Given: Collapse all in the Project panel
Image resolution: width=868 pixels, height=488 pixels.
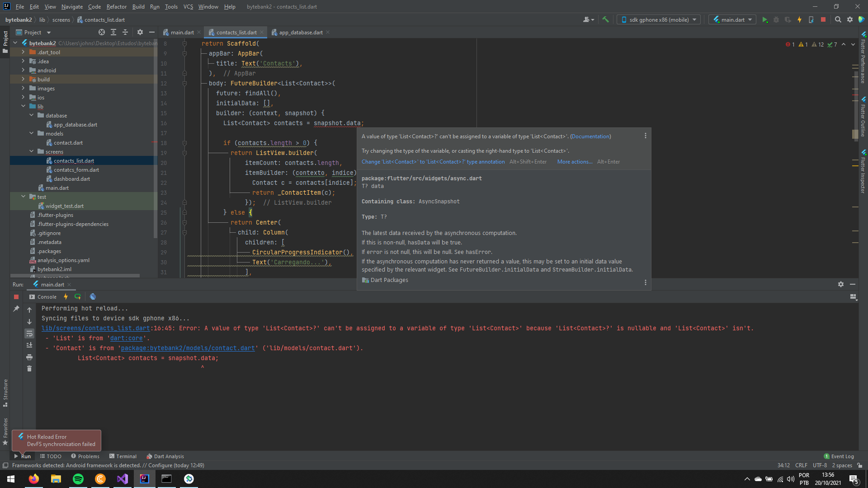Looking at the screenshot, I should [125, 32].
